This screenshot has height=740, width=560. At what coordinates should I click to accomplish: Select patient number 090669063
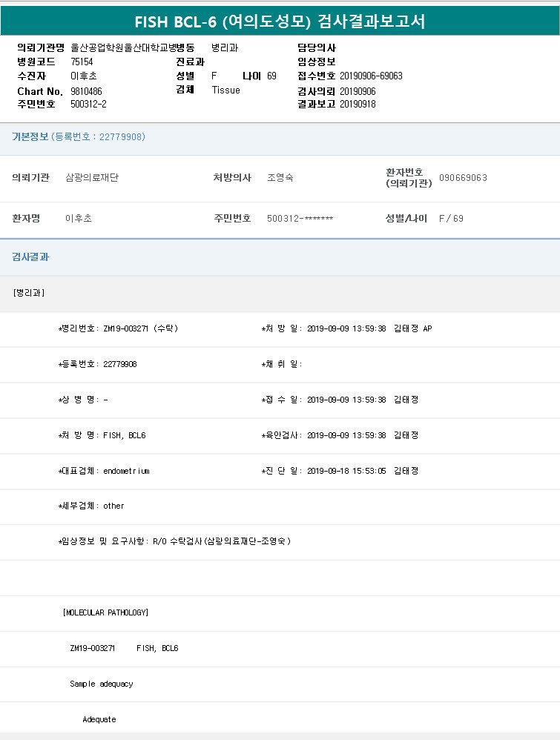point(463,178)
